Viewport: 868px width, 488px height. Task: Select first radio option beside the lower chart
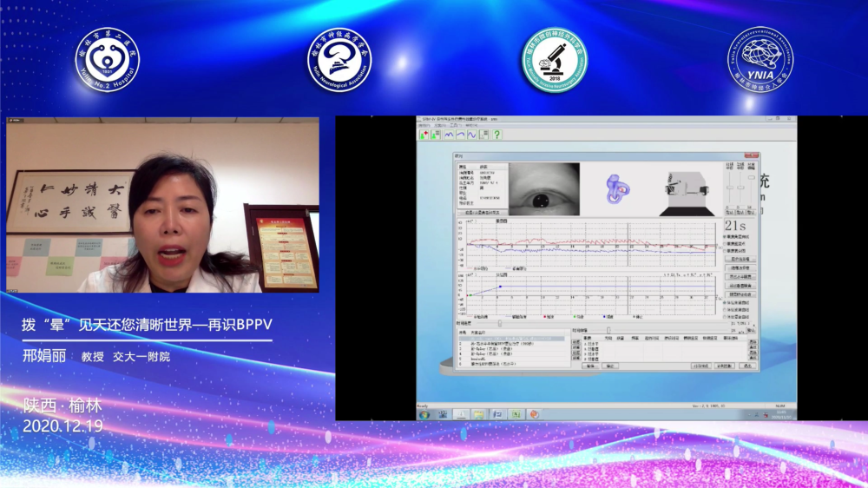tap(726, 301)
